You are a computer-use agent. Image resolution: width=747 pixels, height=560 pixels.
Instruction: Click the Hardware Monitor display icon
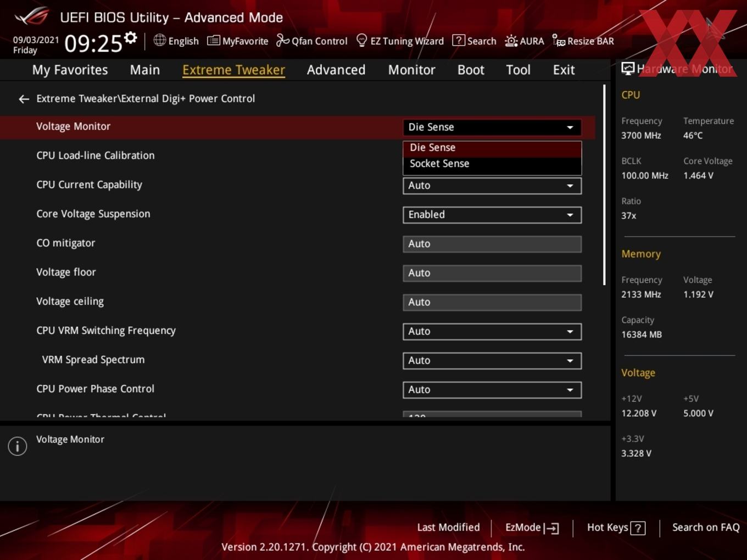628,69
